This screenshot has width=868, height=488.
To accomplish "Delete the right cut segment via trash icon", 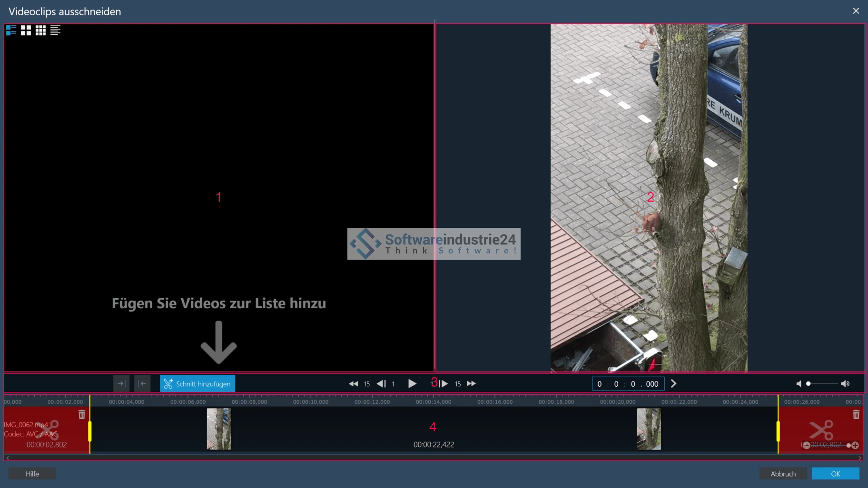I will 856,415.
